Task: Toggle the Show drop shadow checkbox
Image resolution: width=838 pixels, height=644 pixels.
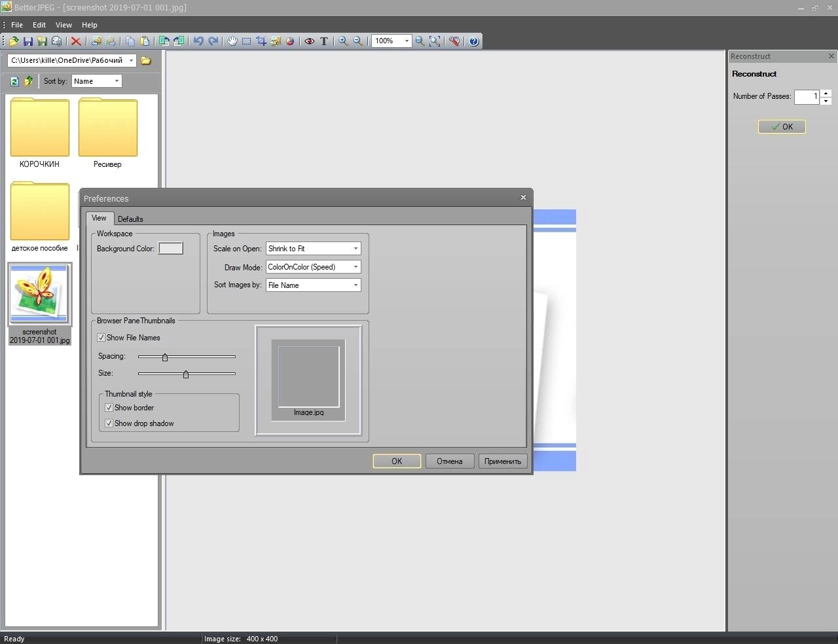Action: [109, 423]
